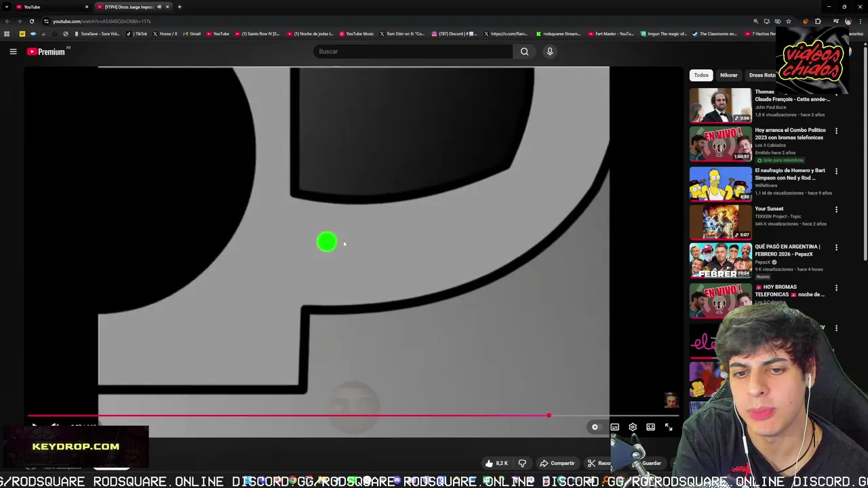
Task: Open the page zoom magnifier icon
Action: point(755,22)
